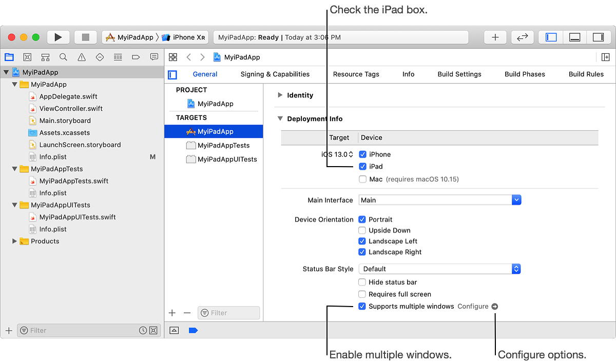Filter by source control status icon
This screenshot has width=616, height=364.
pos(153,331)
